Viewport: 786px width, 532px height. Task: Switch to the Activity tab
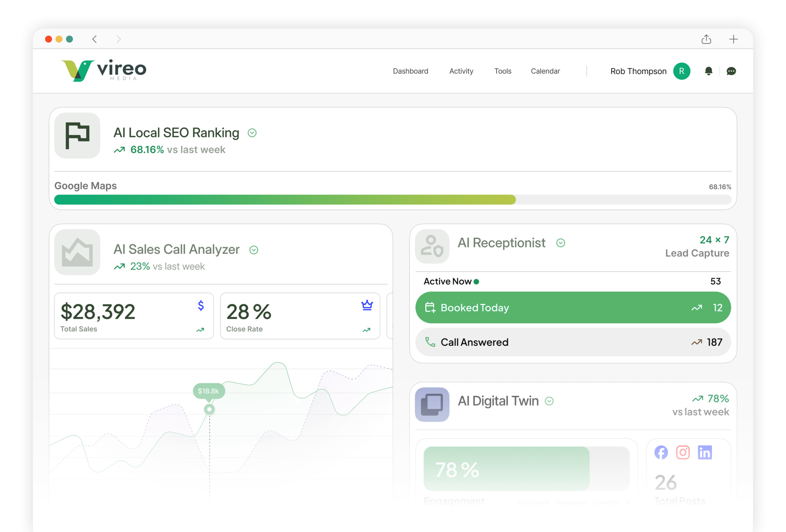(x=461, y=71)
